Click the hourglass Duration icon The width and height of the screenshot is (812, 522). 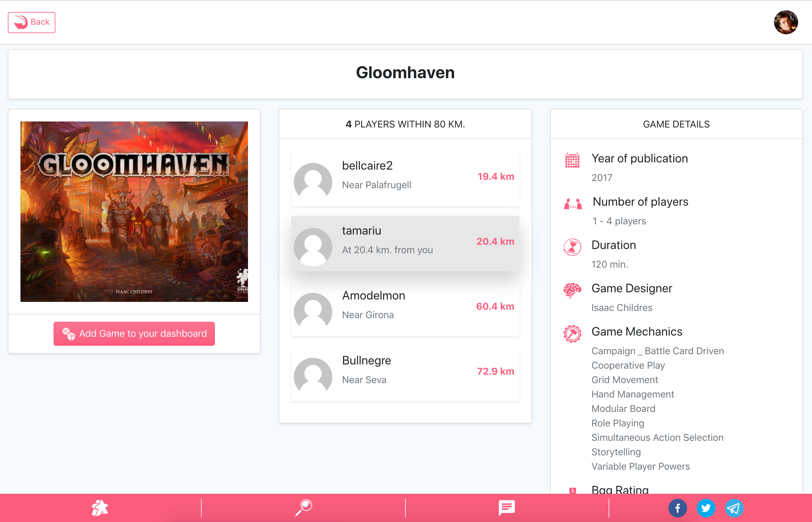[572, 247]
